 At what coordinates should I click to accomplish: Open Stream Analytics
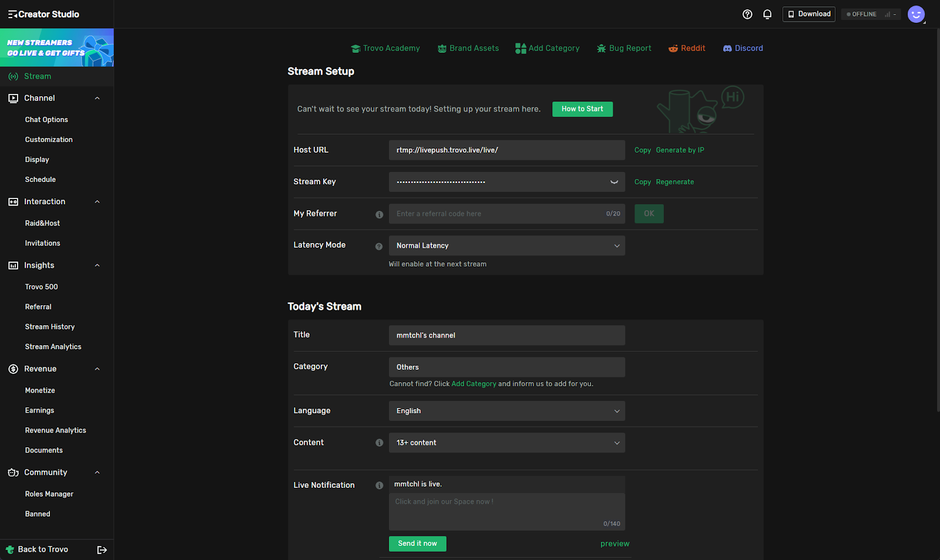(53, 347)
